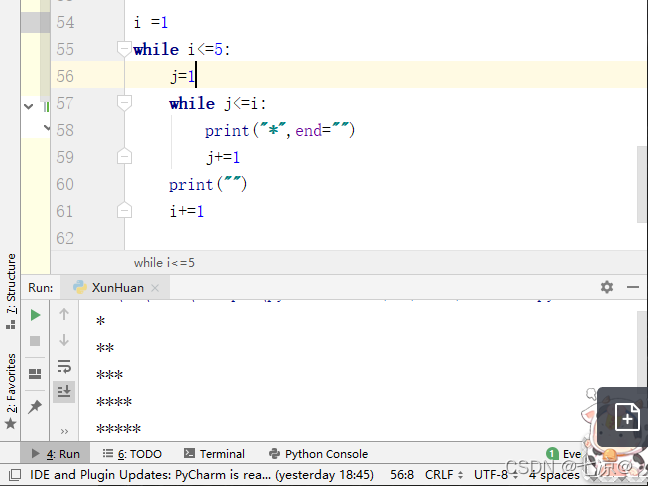Screen dimensions: 648x486
Task: Open the Terminal tool window
Action: click(x=214, y=454)
